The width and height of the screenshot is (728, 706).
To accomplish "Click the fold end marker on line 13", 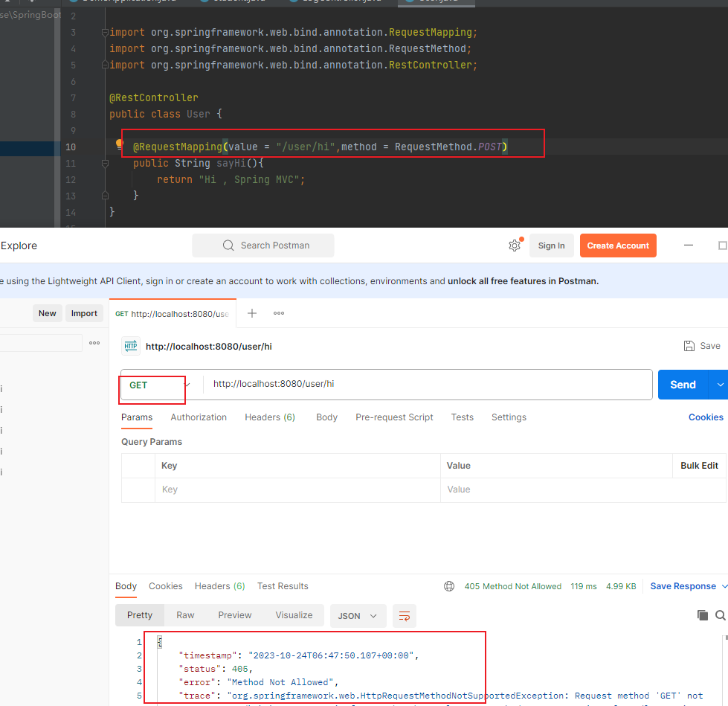I will [x=105, y=196].
